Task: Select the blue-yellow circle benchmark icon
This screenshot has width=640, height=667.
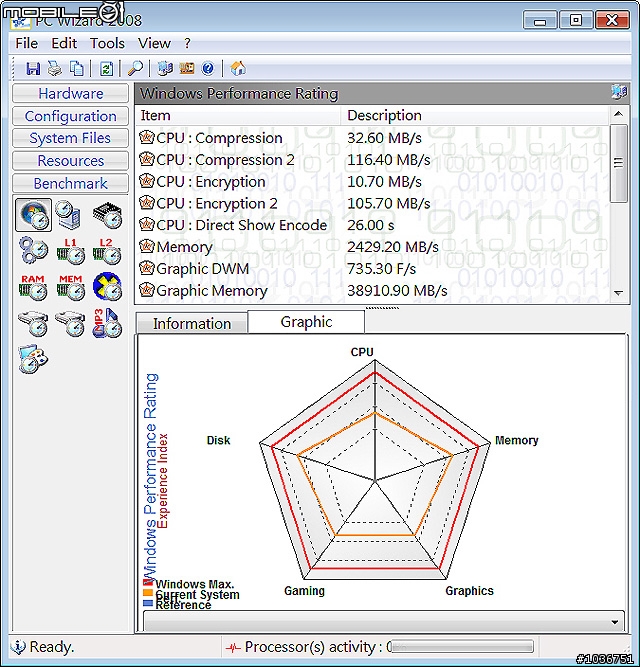Action: click(x=107, y=287)
